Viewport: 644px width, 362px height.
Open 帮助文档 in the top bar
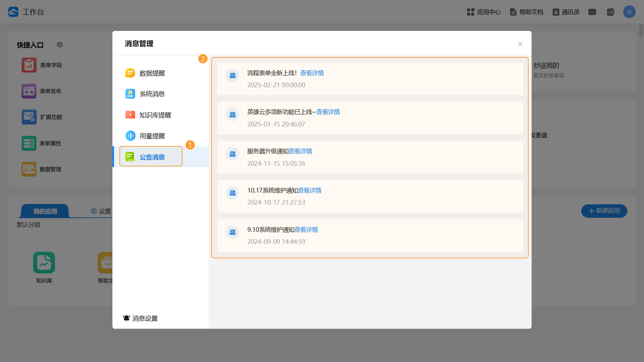[x=526, y=12]
